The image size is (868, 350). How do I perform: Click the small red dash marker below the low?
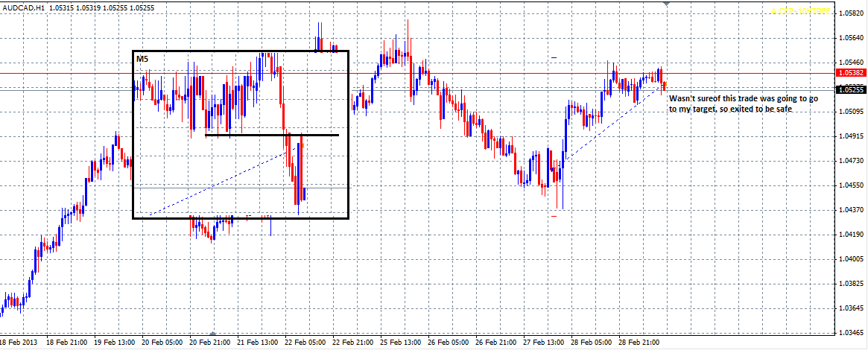(x=553, y=216)
